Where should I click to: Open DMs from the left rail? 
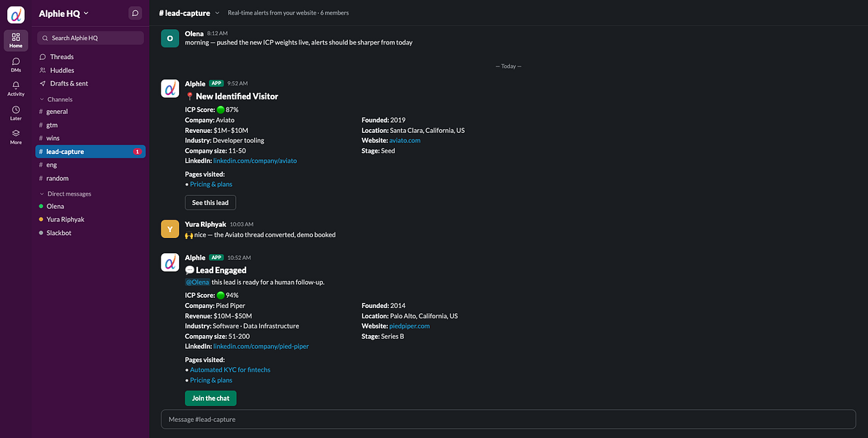[x=15, y=65]
